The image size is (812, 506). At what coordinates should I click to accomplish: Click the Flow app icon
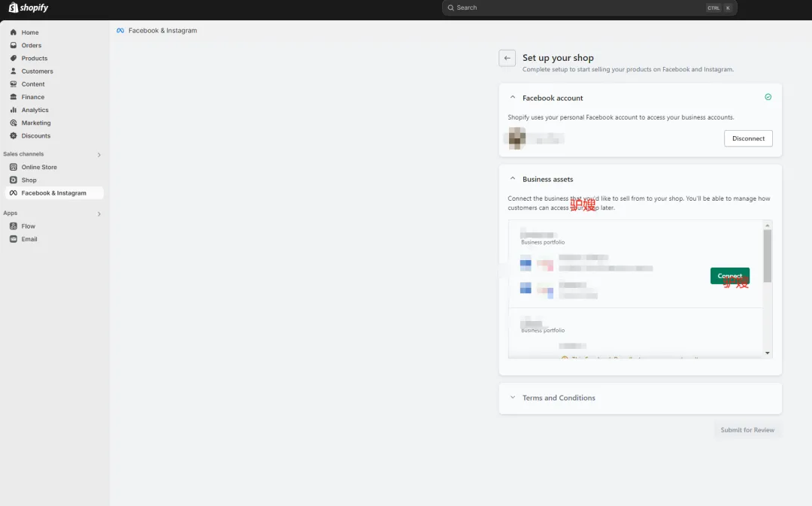point(14,226)
